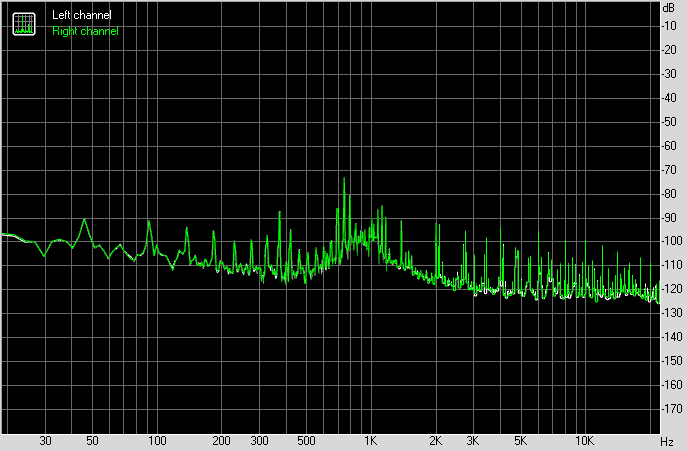Click the 1K frequency axis label

(x=371, y=440)
